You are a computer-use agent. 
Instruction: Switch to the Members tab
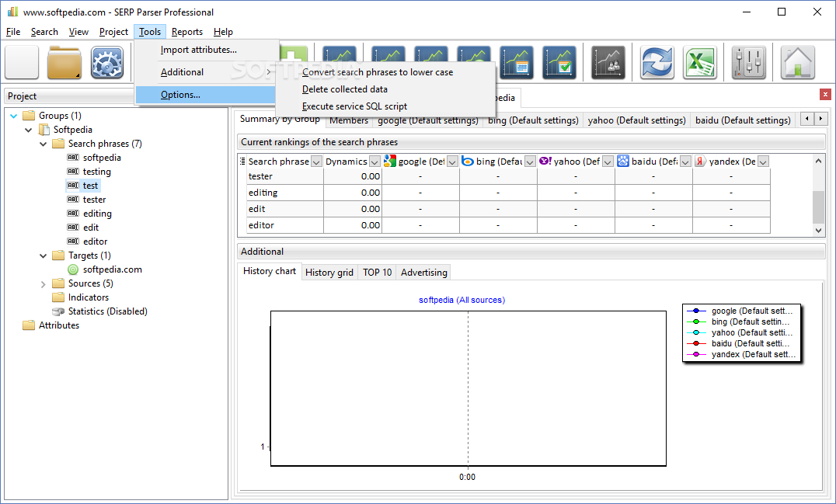349,120
